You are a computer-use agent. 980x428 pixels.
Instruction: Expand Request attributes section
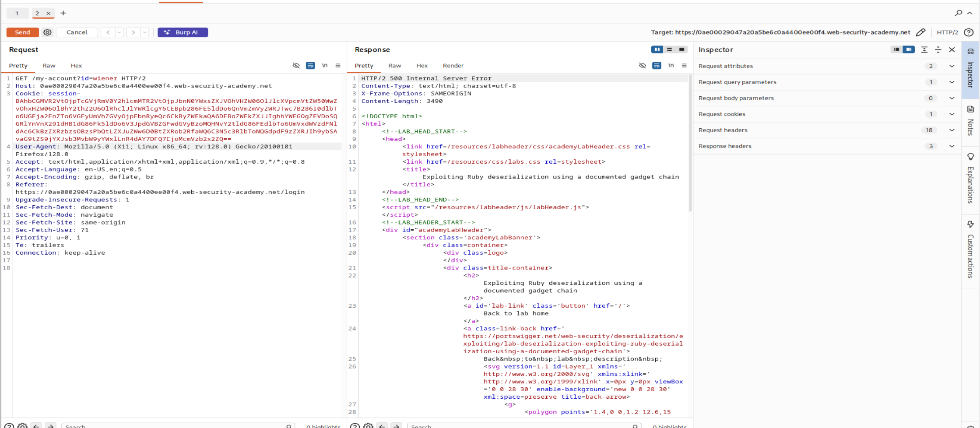(x=827, y=66)
